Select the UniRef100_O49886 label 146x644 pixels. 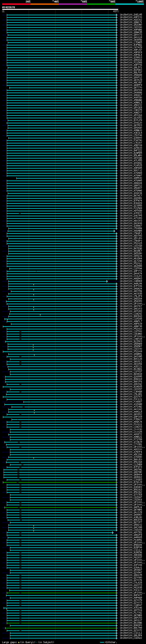[131, 93]
